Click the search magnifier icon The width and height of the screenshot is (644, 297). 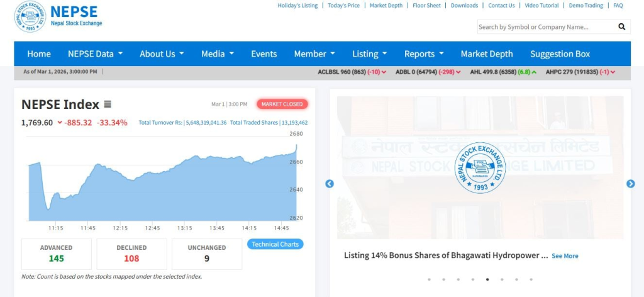pyautogui.click(x=622, y=26)
